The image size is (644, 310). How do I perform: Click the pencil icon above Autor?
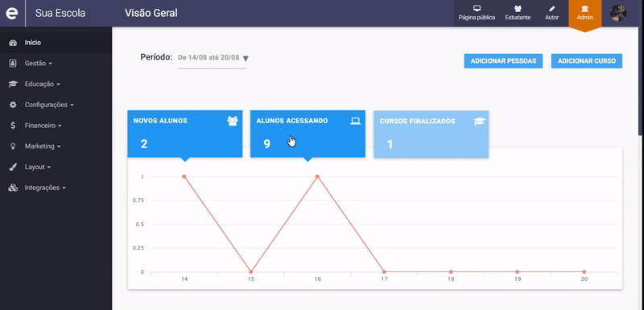tap(552, 9)
